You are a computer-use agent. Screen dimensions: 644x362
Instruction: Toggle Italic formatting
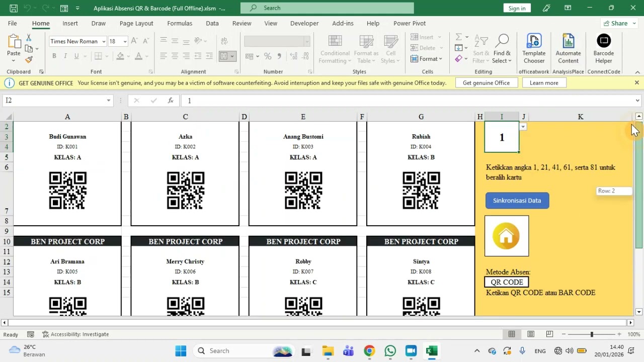(65, 56)
